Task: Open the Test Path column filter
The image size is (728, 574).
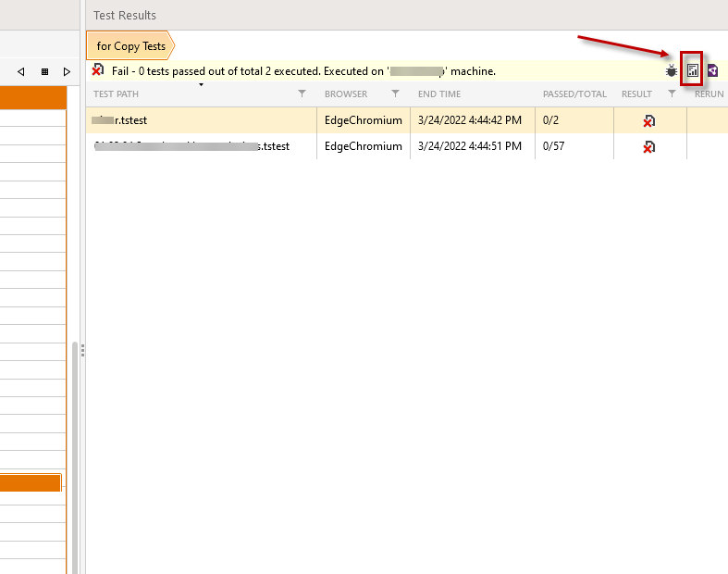Action: tap(302, 94)
